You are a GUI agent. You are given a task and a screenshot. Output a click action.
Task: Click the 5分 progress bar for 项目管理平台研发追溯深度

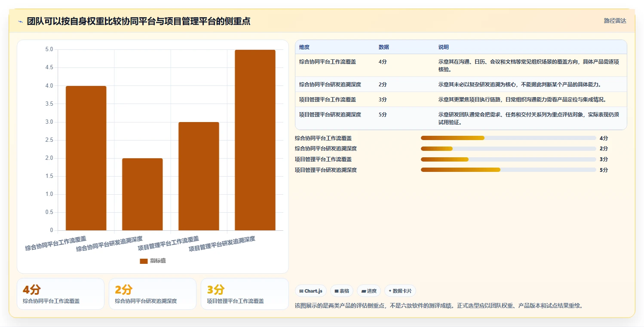click(509, 170)
